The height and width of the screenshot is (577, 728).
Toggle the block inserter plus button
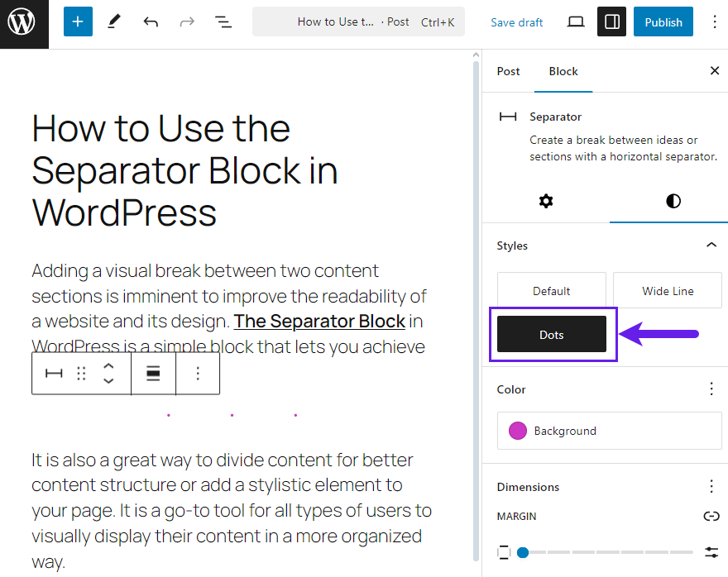78,21
